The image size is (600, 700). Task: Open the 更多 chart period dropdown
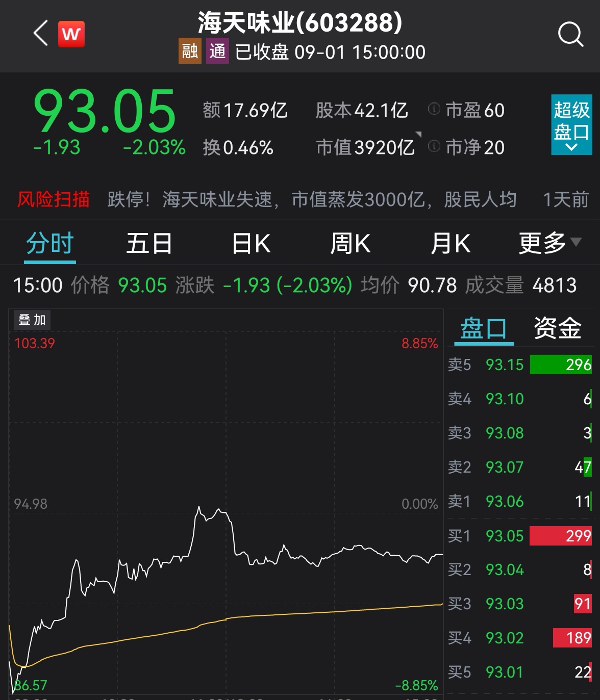(x=550, y=243)
